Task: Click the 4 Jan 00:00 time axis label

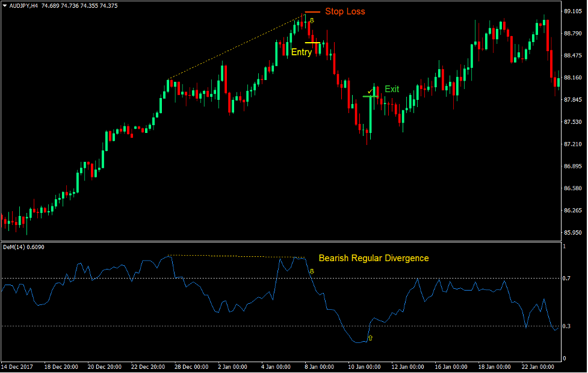Action: click(276, 367)
